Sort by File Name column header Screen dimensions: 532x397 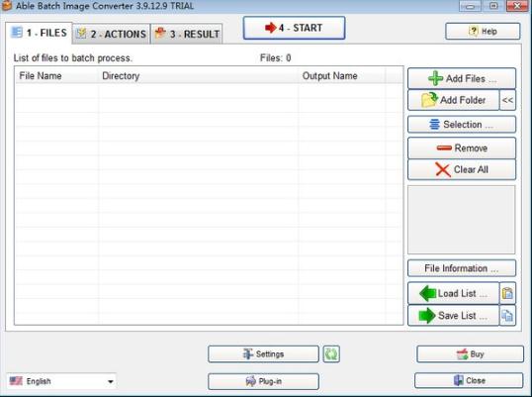pos(57,75)
